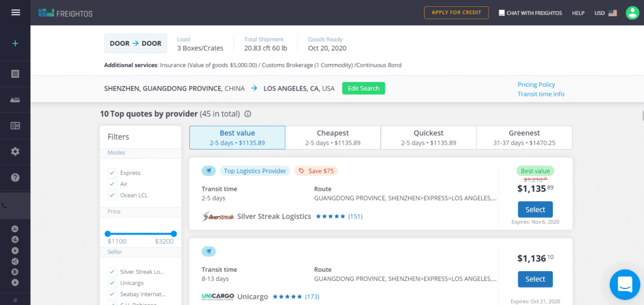Toggle the Seabay International seller checkbox
This screenshot has height=305, width=644.
[x=112, y=294]
